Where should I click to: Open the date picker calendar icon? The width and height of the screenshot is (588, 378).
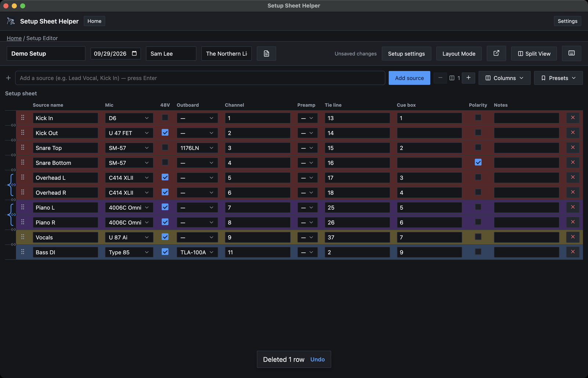(135, 53)
